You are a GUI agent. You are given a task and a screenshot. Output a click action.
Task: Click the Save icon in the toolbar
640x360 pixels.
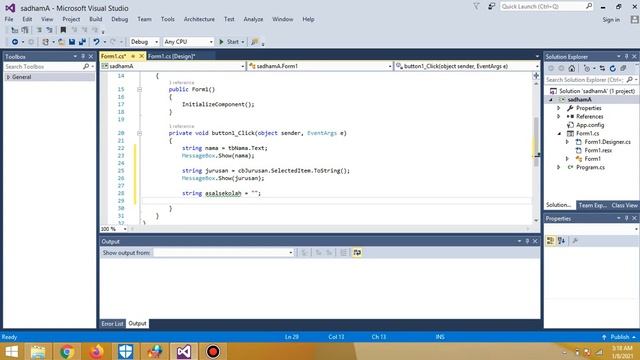click(x=72, y=42)
